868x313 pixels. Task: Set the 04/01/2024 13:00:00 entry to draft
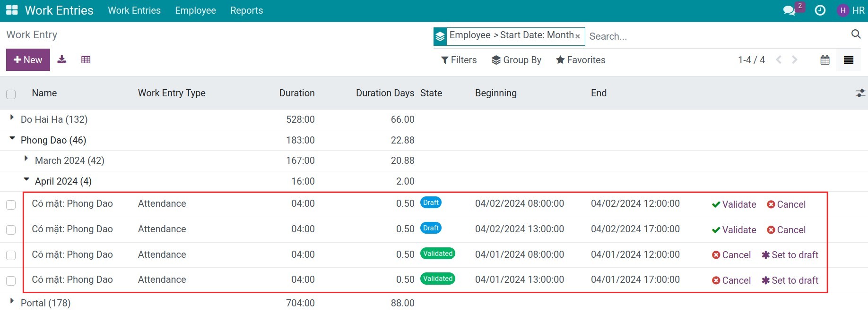pos(790,280)
